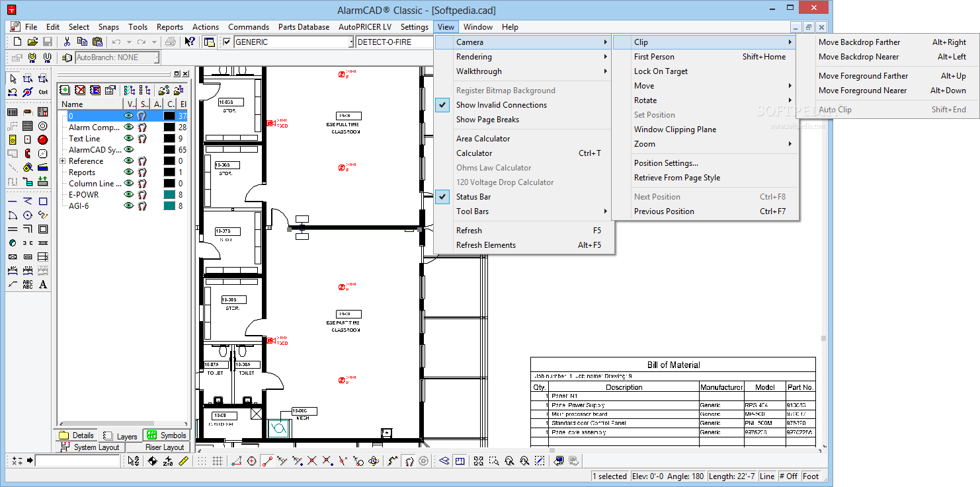Expand the Zoom submenu in Camera menu
This screenshot has height=487, width=980.
coord(705,144)
